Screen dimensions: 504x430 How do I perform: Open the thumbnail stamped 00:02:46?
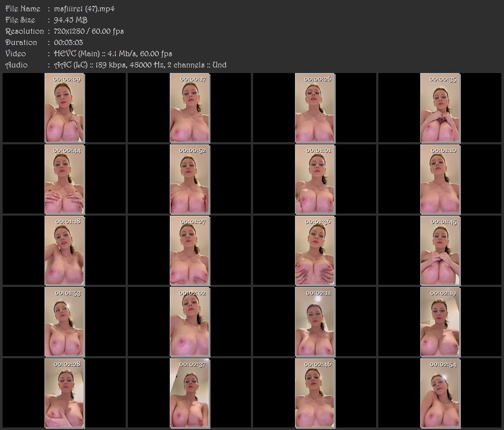(315, 393)
